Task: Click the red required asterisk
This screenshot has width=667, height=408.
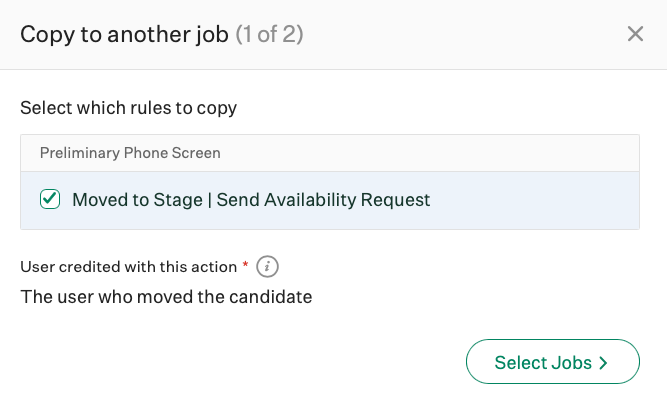Action: 245,265
